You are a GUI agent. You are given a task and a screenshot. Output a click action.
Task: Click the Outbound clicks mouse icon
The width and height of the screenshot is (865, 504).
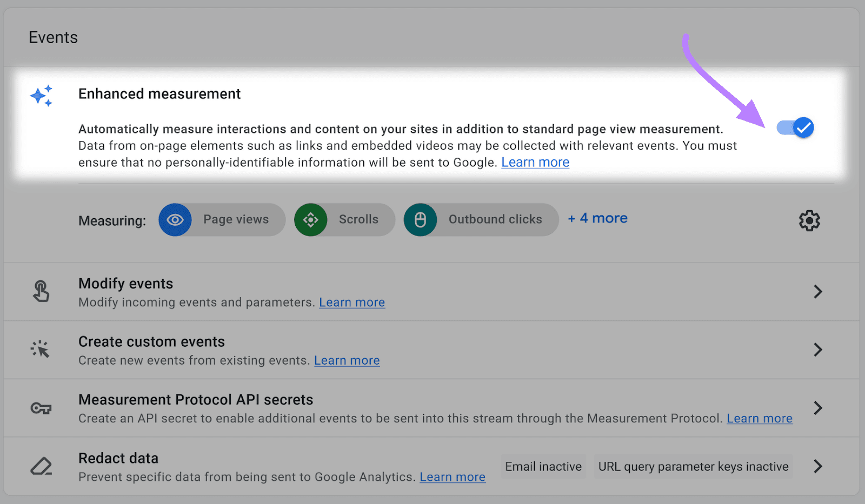[x=421, y=220]
